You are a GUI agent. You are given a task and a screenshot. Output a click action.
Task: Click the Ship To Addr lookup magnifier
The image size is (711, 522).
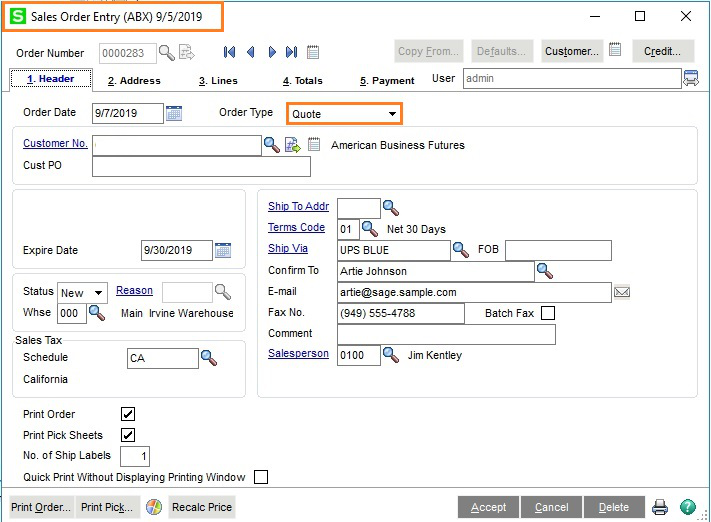pyautogui.click(x=390, y=208)
